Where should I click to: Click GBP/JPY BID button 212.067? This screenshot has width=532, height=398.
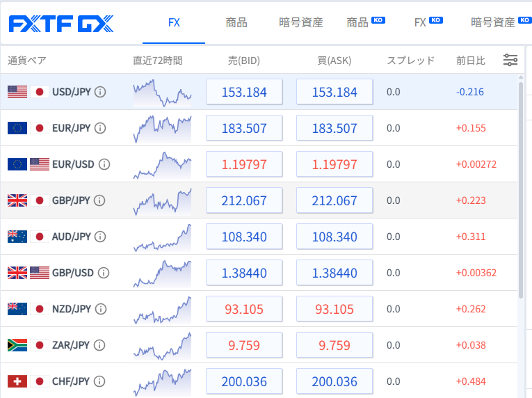click(x=244, y=200)
